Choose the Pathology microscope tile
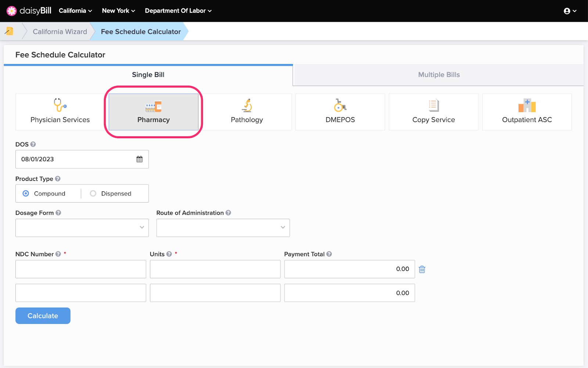This screenshot has height=368, width=588. click(x=247, y=112)
